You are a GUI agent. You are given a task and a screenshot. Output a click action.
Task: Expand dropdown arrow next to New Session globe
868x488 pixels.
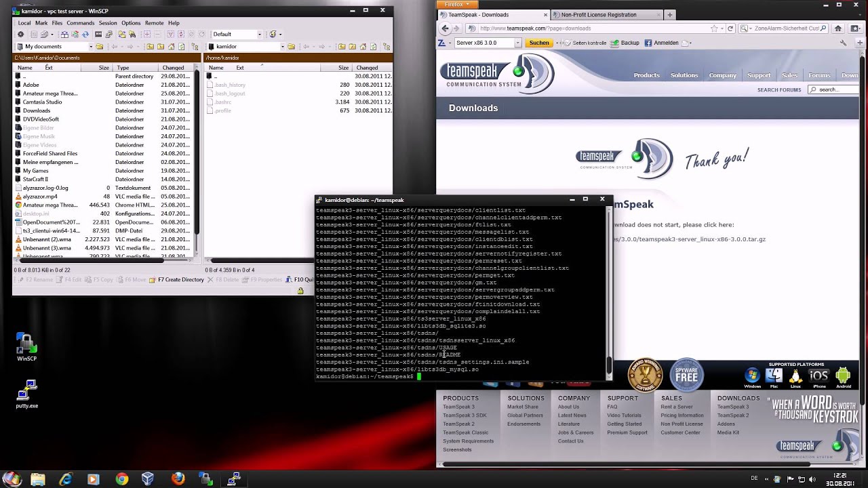280,34
